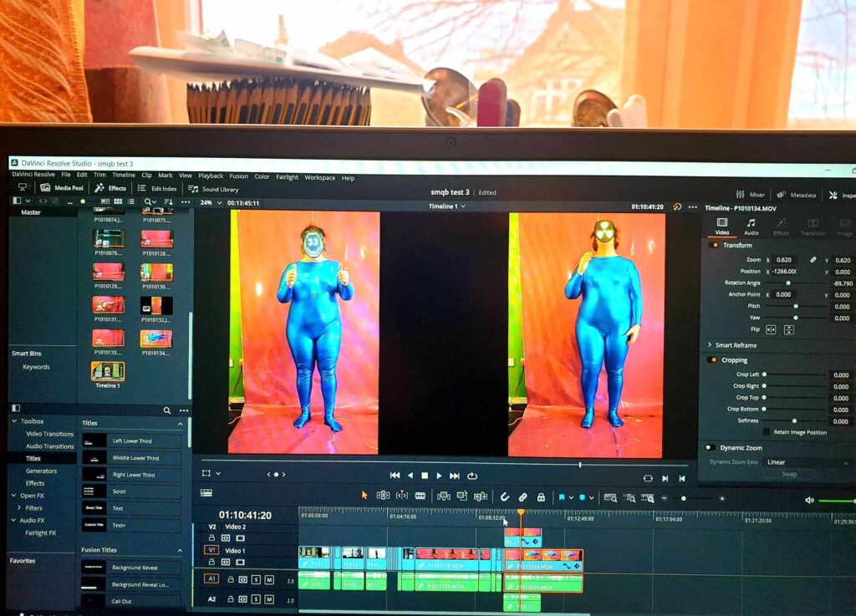Toggle the timeline Snapping magnet
This screenshot has width=856, height=616.
tap(505, 496)
